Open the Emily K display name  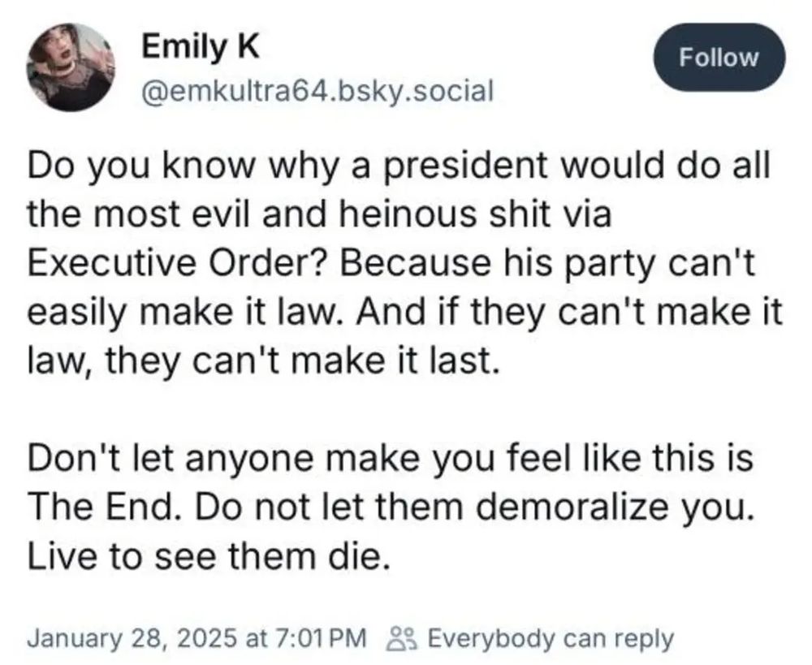click(x=200, y=48)
